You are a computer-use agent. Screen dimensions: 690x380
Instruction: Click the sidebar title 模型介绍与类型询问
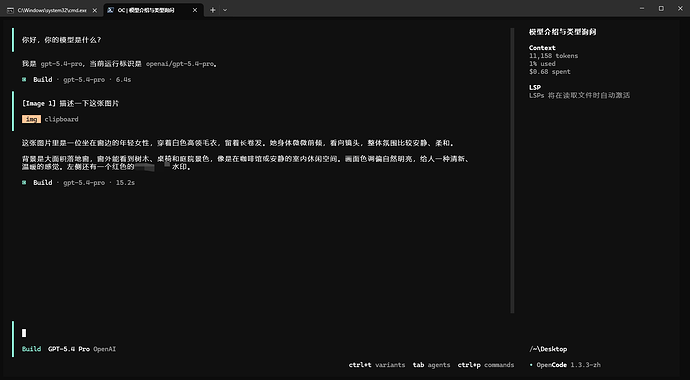[x=563, y=32]
